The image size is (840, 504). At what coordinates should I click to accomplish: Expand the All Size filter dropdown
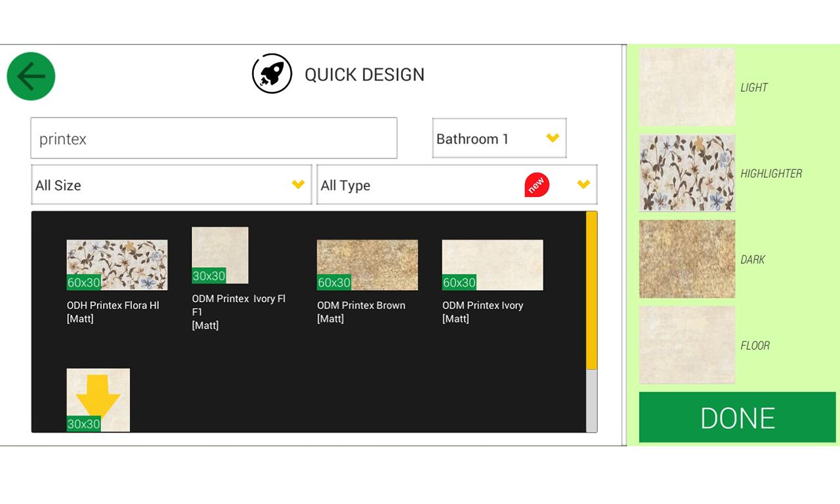[171, 185]
